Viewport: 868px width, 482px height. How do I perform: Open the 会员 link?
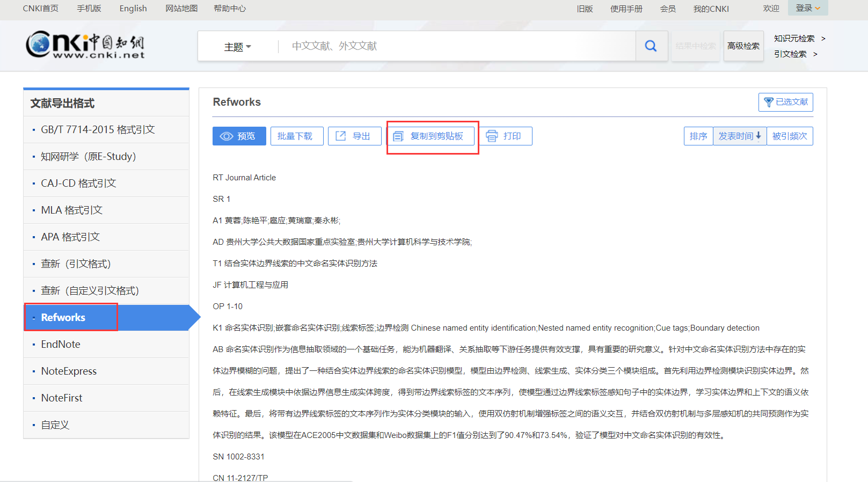point(668,9)
